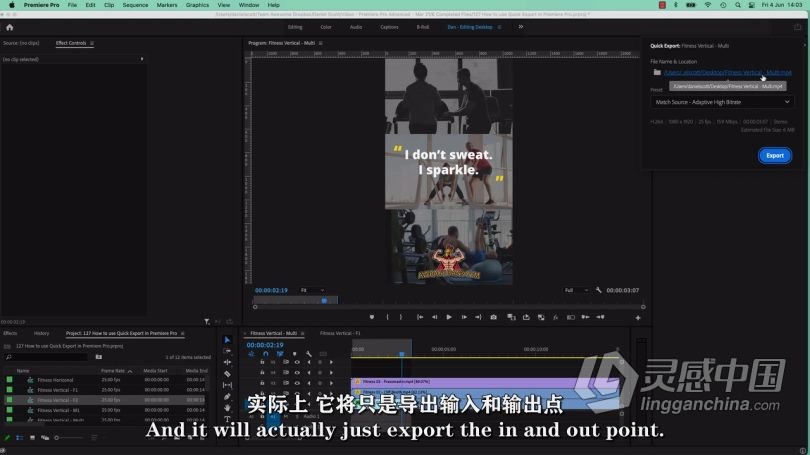This screenshot has height=455, width=810.
Task: Toggle Snap in timeline (magnet icon)
Action: (x=266, y=354)
